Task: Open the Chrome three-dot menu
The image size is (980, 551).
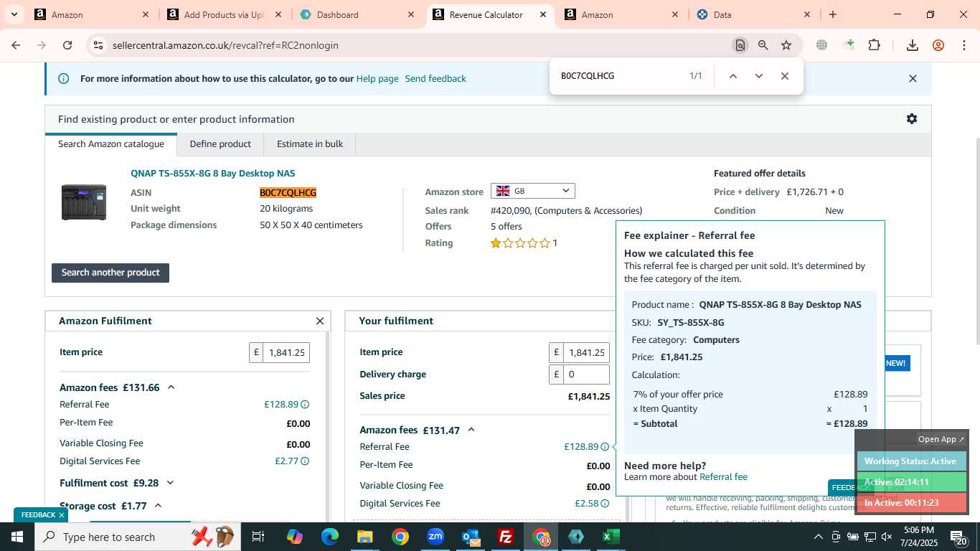Action: [x=963, y=45]
